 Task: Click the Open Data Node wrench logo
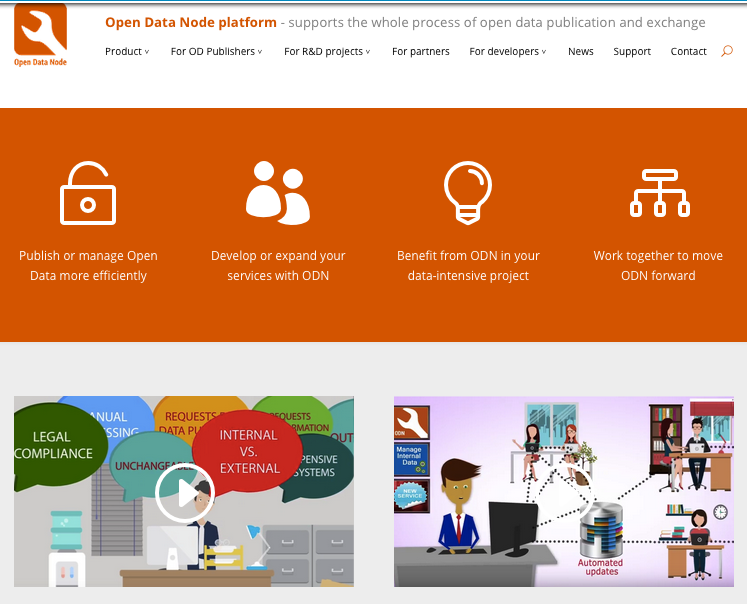40,29
